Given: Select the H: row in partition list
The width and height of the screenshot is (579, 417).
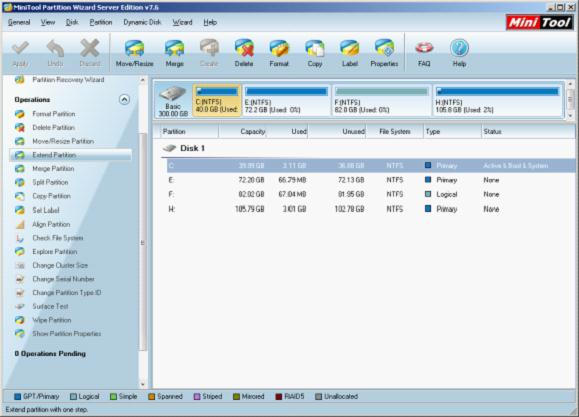Looking at the screenshot, I should point(370,209).
